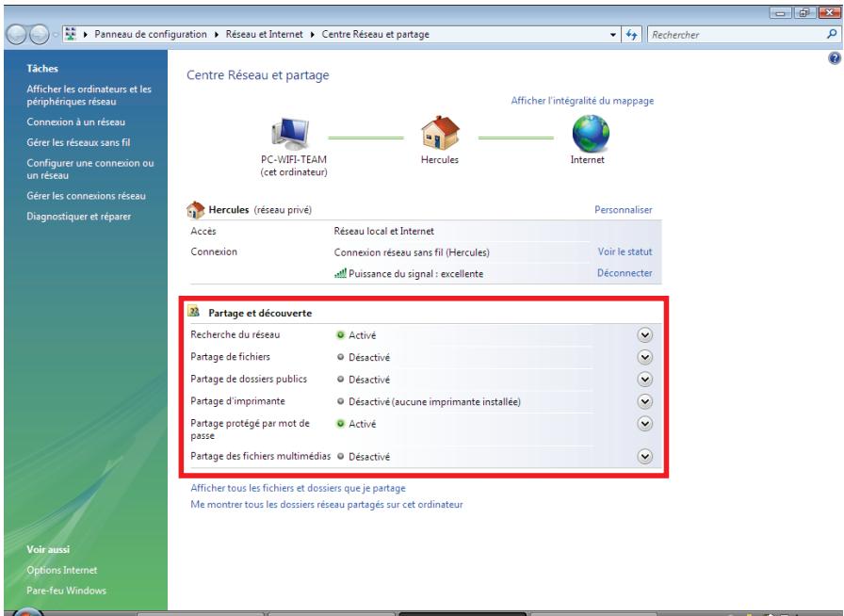The height and width of the screenshot is (616, 844).
Task: Click Personnaliser link for Hercules network
Action: coord(624,210)
